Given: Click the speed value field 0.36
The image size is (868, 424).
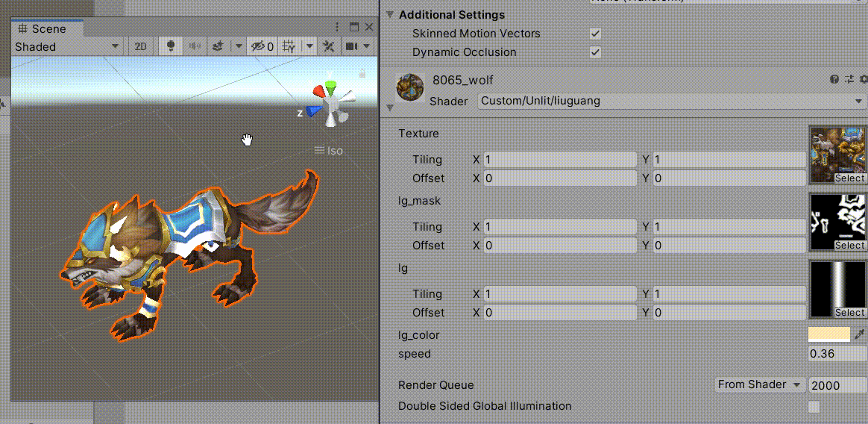Looking at the screenshot, I should pos(837,354).
